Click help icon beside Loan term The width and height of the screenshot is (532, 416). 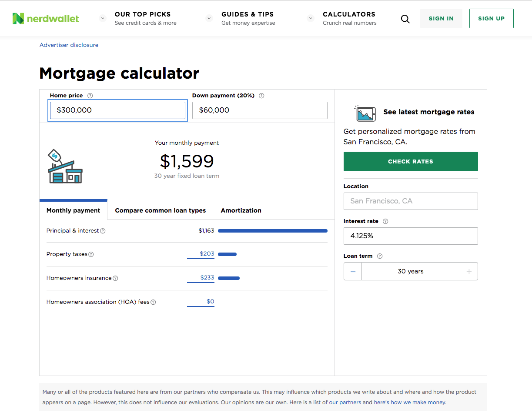[x=380, y=256]
